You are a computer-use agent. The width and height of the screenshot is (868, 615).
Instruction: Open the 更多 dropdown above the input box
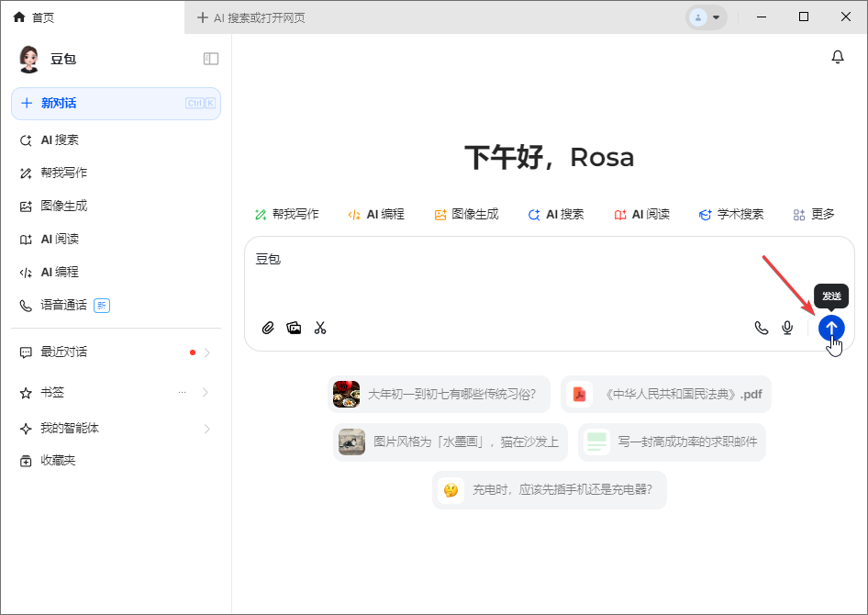[x=815, y=214]
